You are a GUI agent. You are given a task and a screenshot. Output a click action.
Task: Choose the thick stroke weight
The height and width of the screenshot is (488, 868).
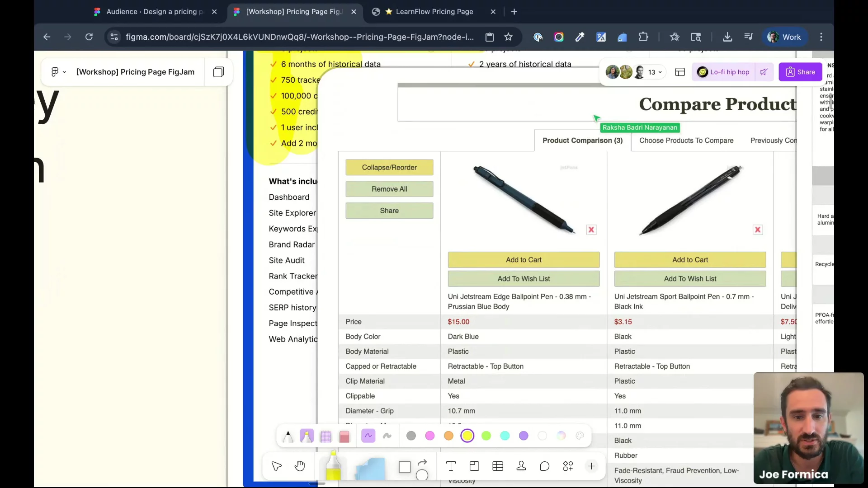(x=387, y=436)
